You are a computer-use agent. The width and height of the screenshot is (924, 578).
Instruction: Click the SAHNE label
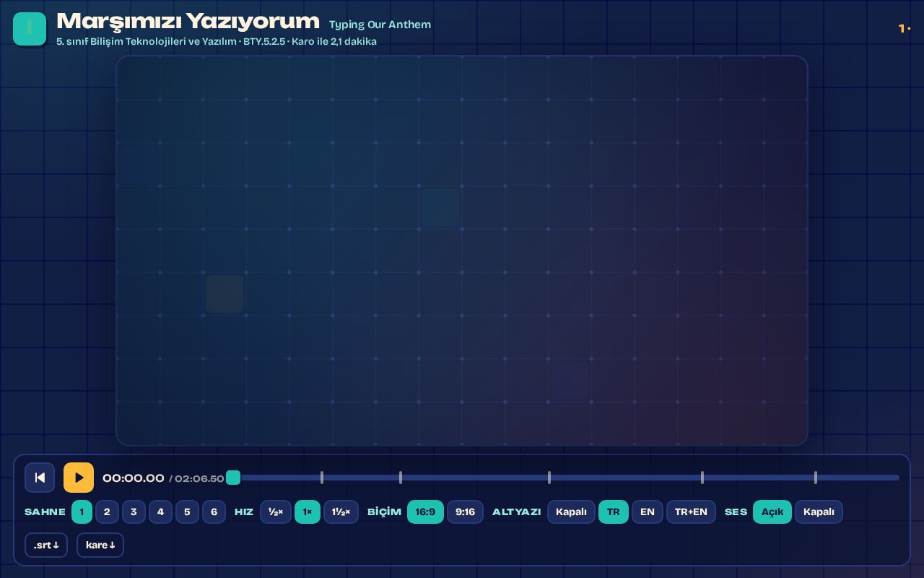[45, 512]
